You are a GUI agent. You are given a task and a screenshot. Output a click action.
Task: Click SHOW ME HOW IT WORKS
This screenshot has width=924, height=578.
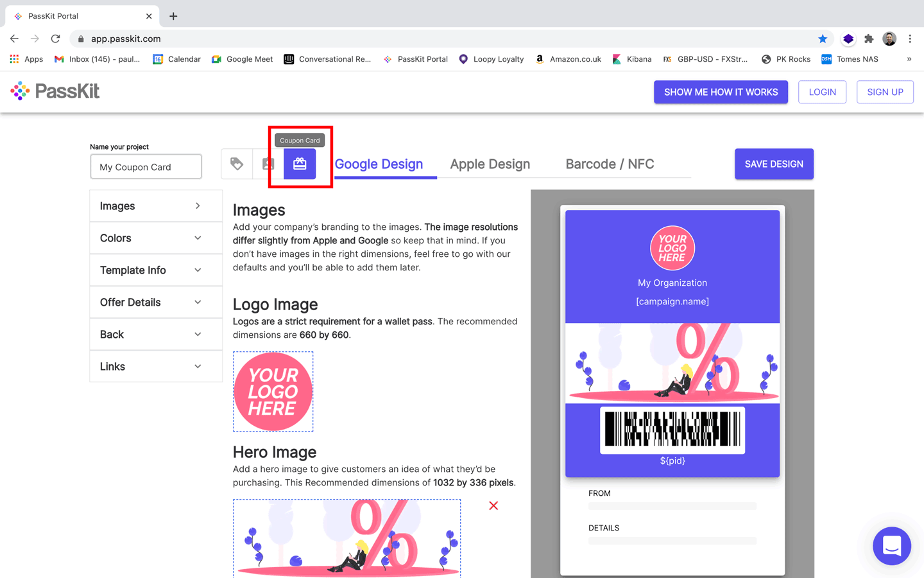[x=721, y=92]
